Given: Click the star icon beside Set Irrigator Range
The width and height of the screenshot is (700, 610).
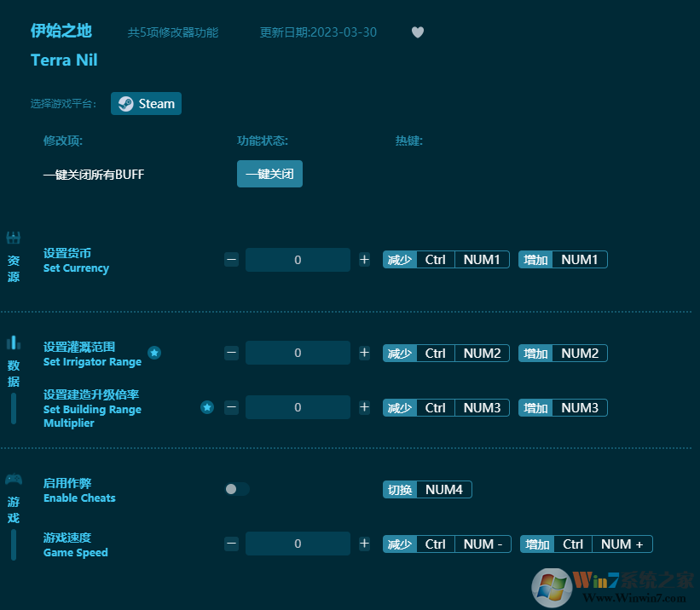Looking at the screenshot, I should coord(154,352).
